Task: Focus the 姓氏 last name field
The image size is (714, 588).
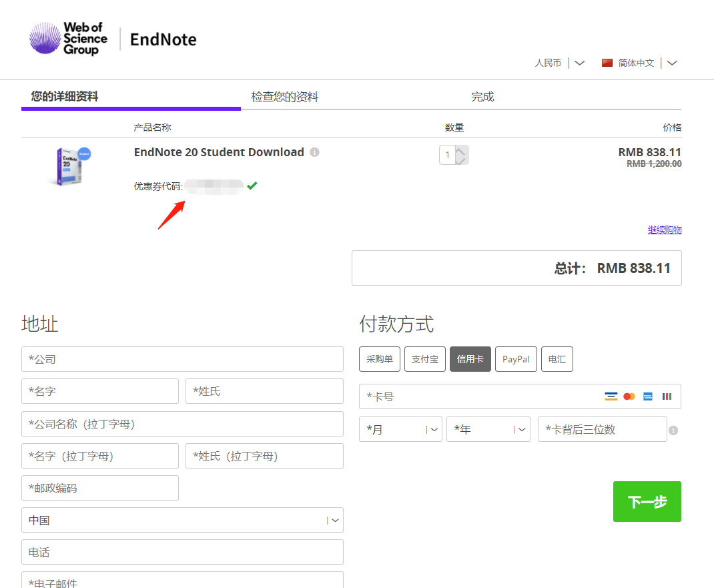Action: [264, 391]
